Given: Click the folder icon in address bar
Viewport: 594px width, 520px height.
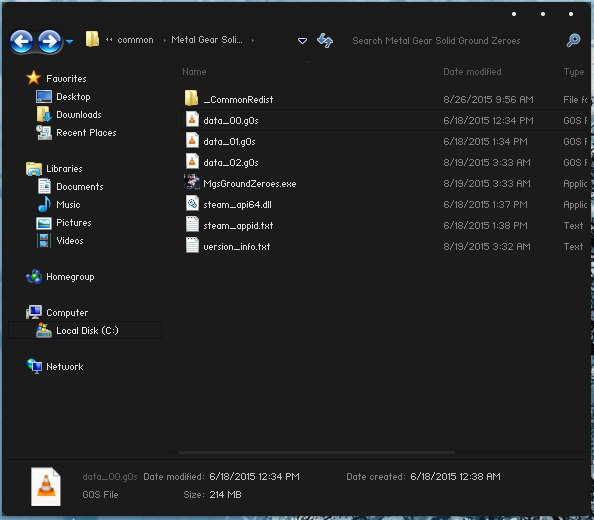Looking at the screenshot, I should (92, 39).
